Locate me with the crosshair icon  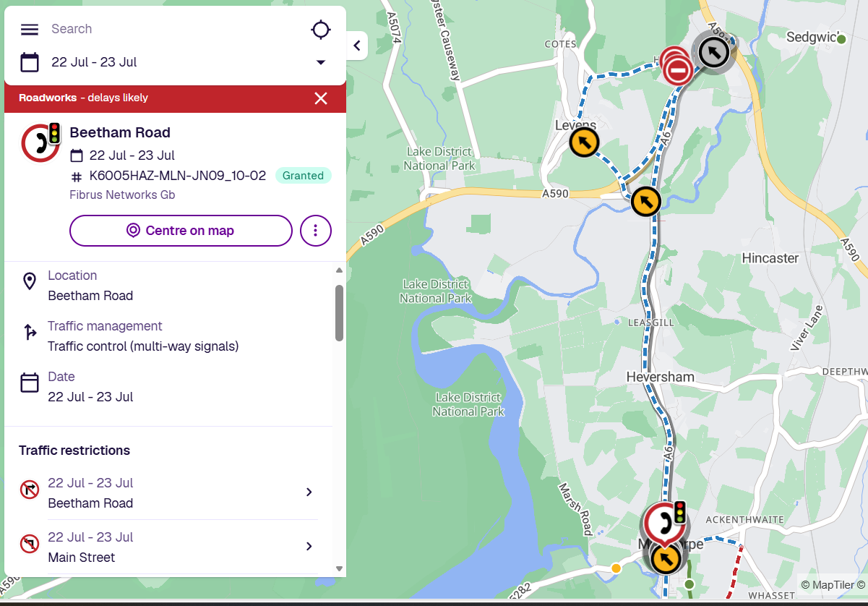pyautogui.click(x=321, y=30)
